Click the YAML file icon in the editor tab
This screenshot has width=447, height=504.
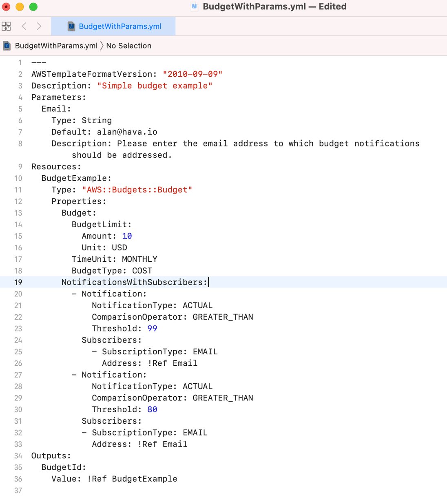pos(72,26)
